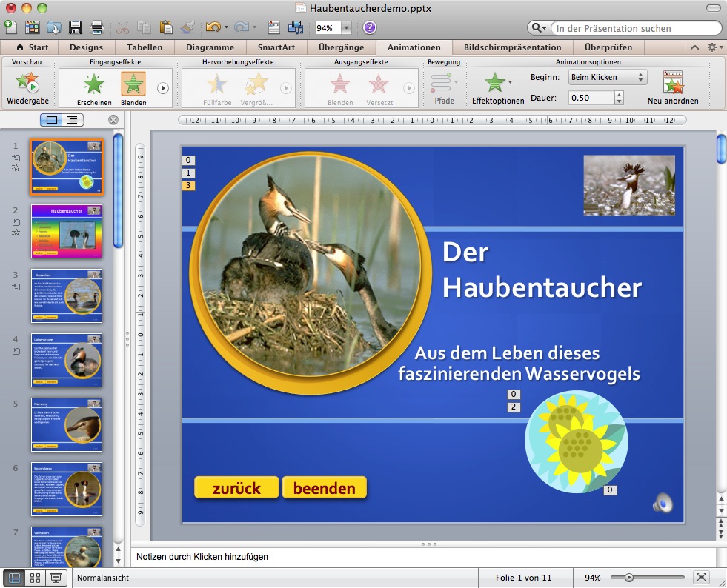The image size is (727, 588).
Task: Switch to slideshow view in the status bar
Action: pos(55,578)
